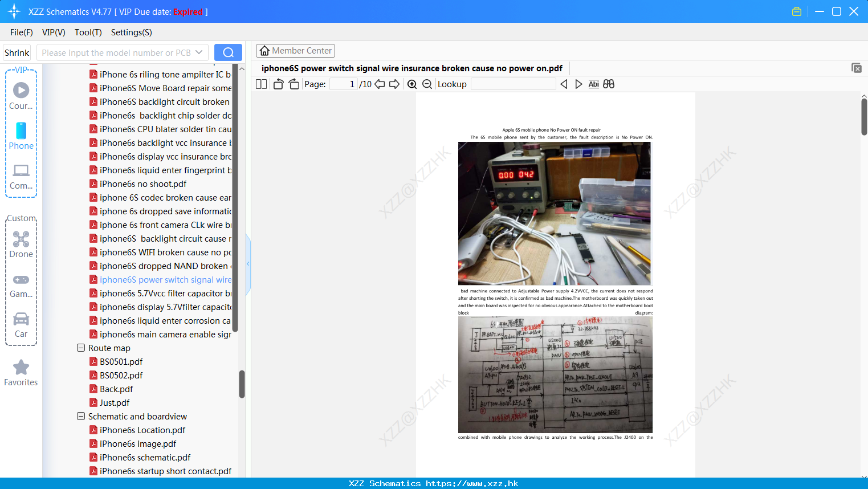This screenshot has height=489, width=868.
Task: Click the hand-drawn boot diagram image
Action: pos(555,374)
